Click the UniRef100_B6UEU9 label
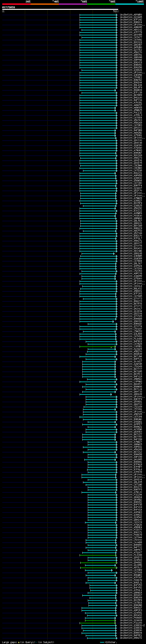The height and width of the screenshot is (644, 146). coord(131,354)
